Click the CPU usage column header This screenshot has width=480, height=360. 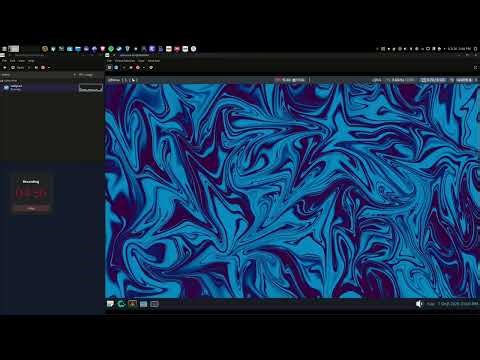pos(86,75)
